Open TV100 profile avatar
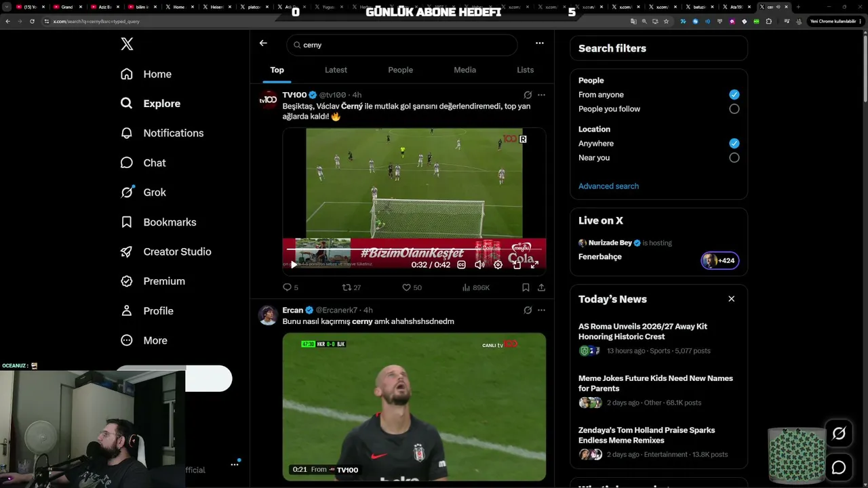 click(x=269, y=100)
